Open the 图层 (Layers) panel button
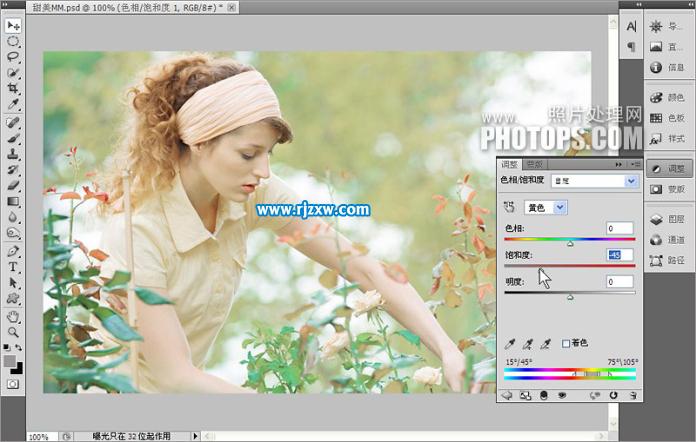 pos(666,218)
